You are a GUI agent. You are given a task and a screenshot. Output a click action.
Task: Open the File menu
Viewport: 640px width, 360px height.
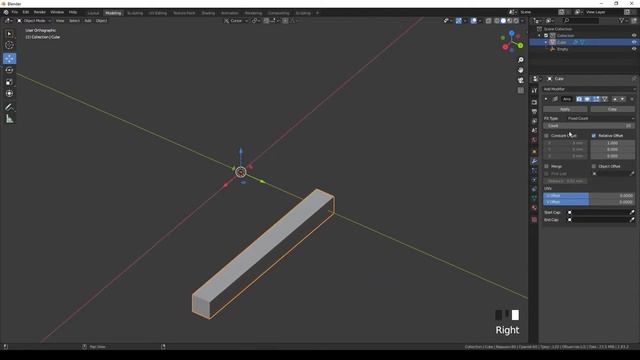pyautogui.click(x=15, y=12)
